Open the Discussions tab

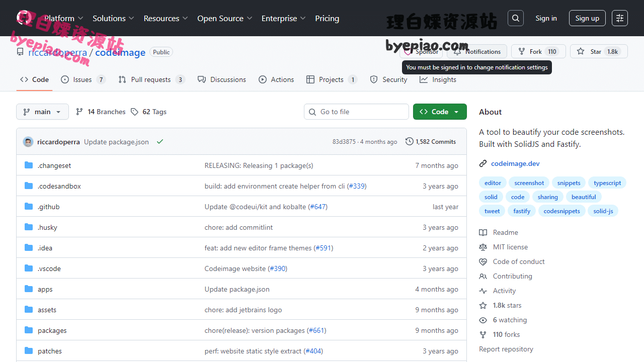point(222,79)
